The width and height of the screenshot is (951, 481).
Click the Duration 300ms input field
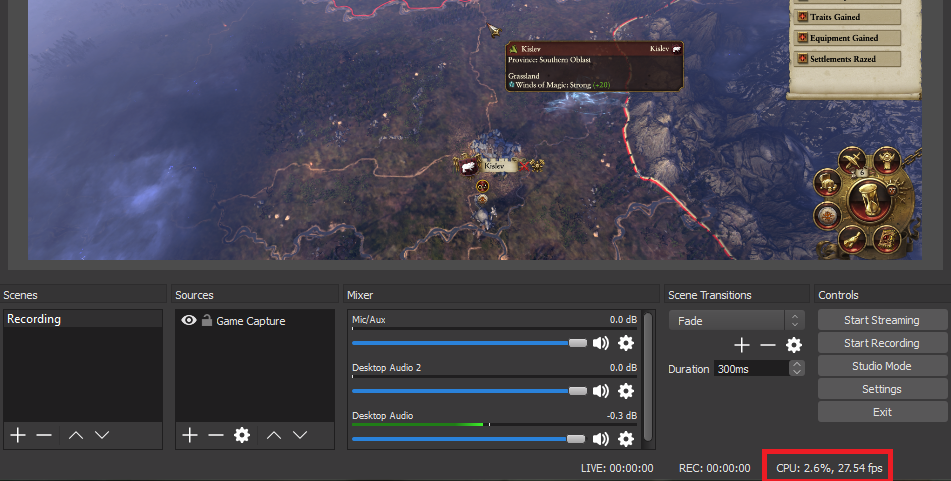(x=751, y=368)
